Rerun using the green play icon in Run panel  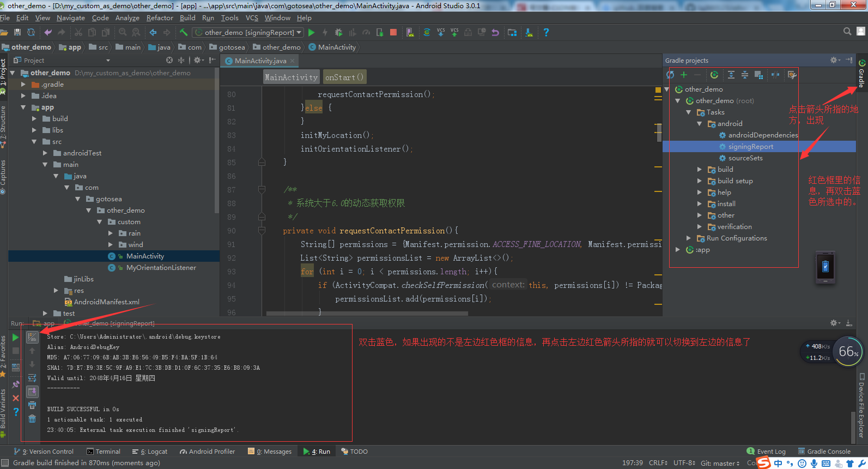click(x=16, y=338)
